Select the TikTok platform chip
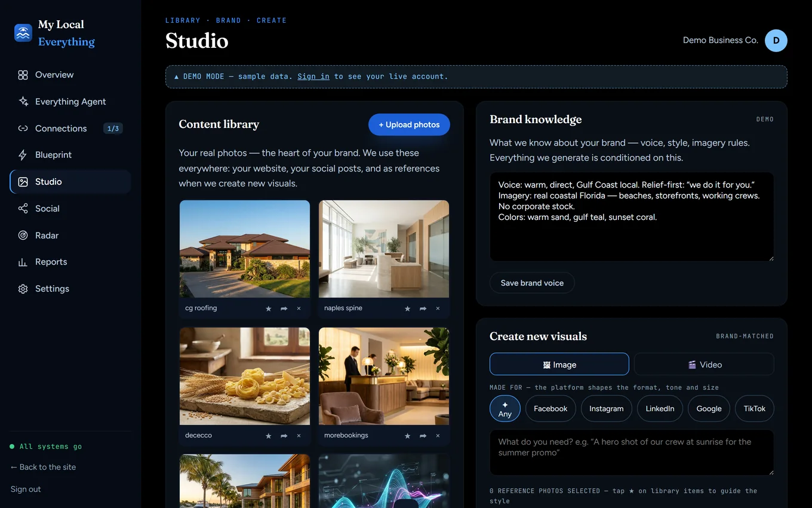Viewport: 812px width, 508px height. point(755,409)
